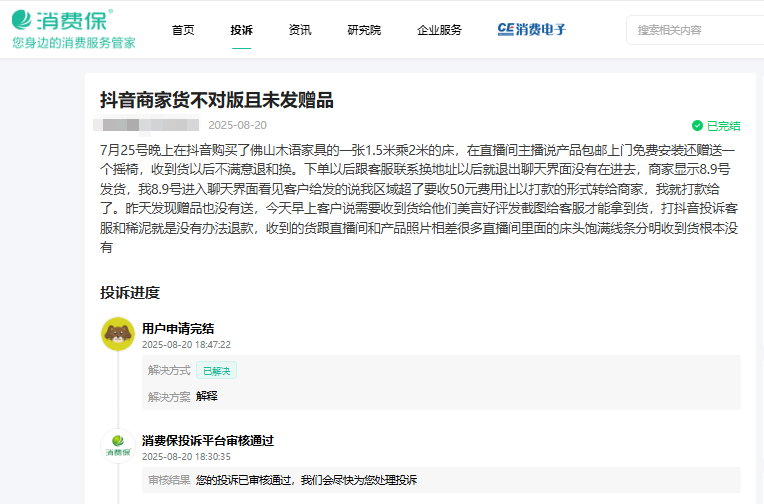764x504 pixels.
Task: Click the 投诉进度 heading
Action: point(130,292)
